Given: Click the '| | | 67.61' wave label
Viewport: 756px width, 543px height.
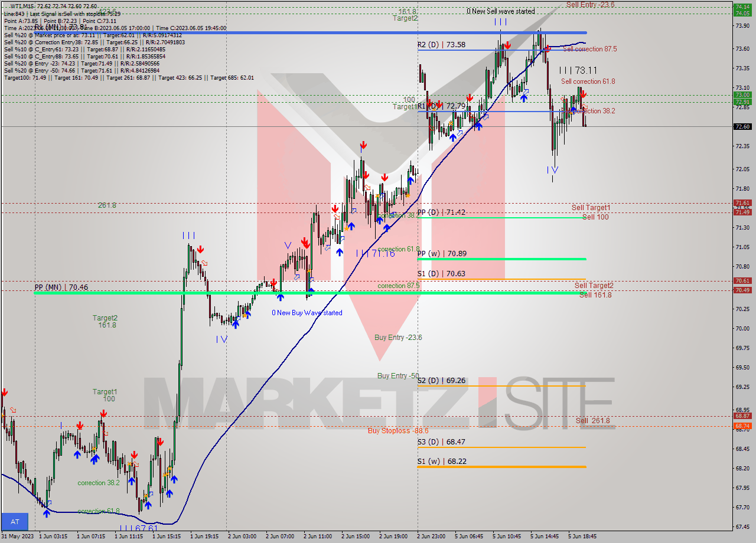Looking at the screenshot, I should coord(138,529).
